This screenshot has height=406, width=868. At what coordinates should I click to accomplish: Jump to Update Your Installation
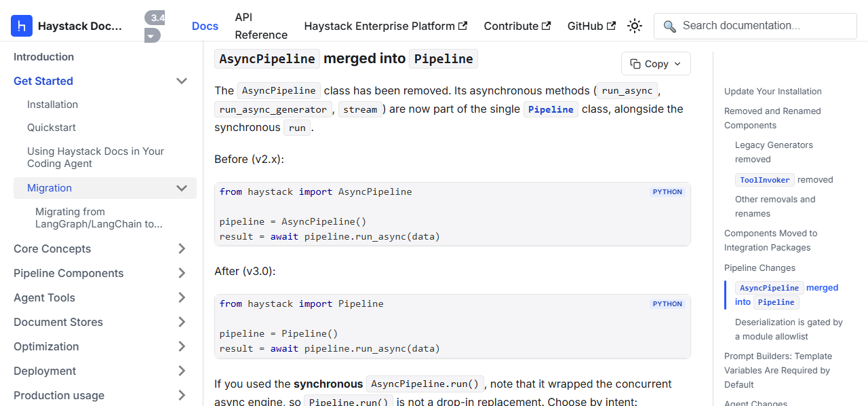[773, 92]
